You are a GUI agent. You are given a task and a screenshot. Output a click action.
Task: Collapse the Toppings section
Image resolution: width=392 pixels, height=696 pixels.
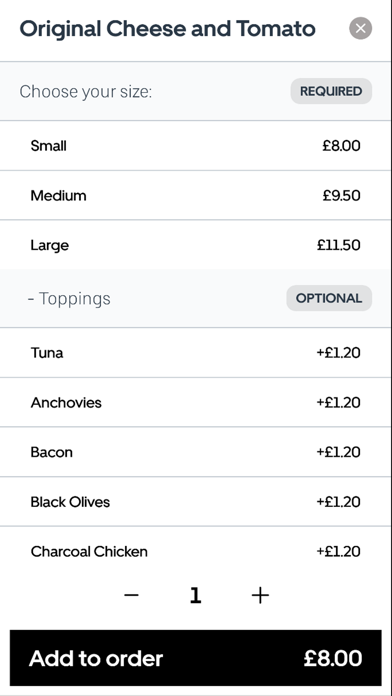coord(69,299)
